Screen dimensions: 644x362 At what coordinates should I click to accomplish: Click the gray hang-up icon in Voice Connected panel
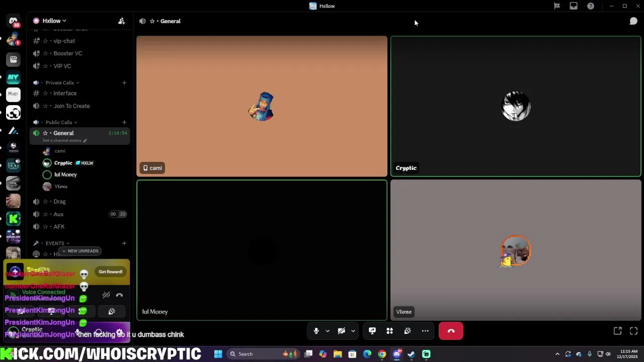coord(119,295)
